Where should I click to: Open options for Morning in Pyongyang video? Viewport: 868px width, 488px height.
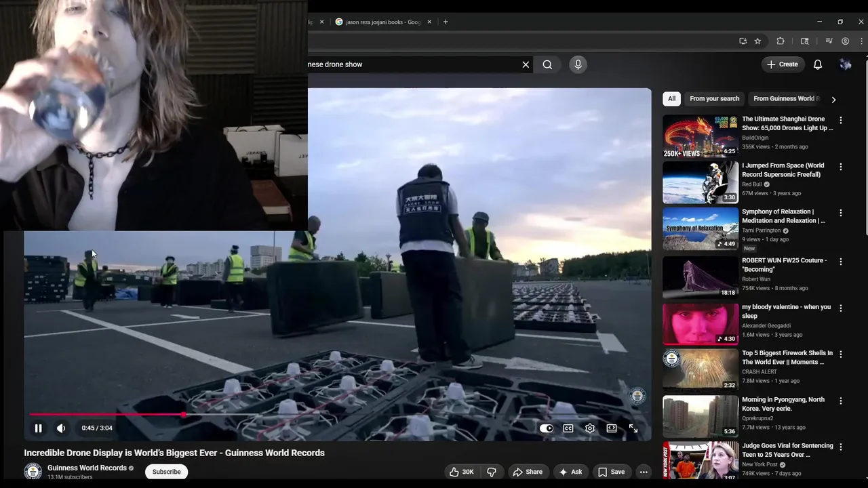coord(841,401)
